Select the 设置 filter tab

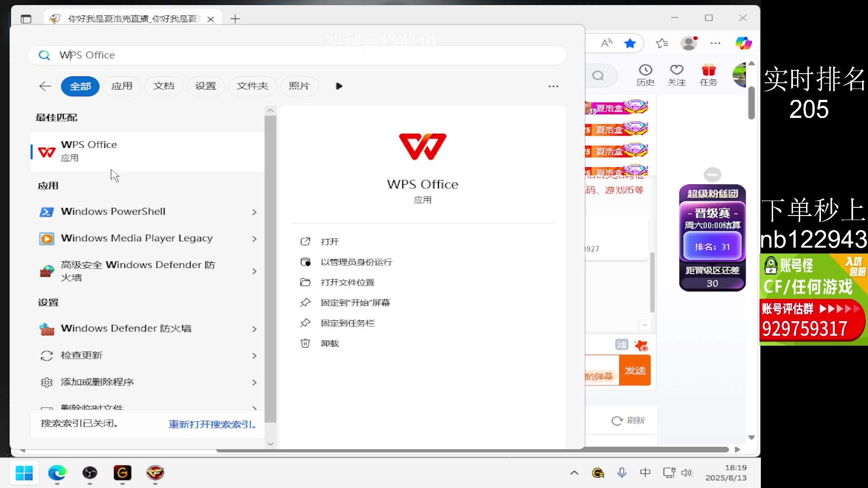point(206,86)
